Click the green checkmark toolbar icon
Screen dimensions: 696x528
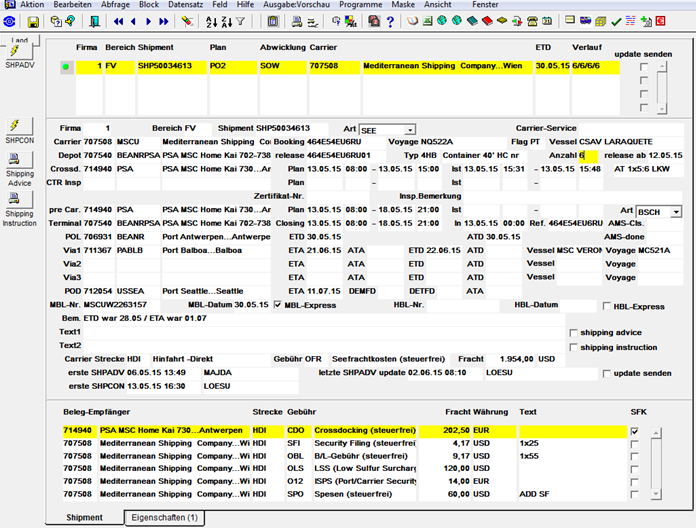click(616, 21)
